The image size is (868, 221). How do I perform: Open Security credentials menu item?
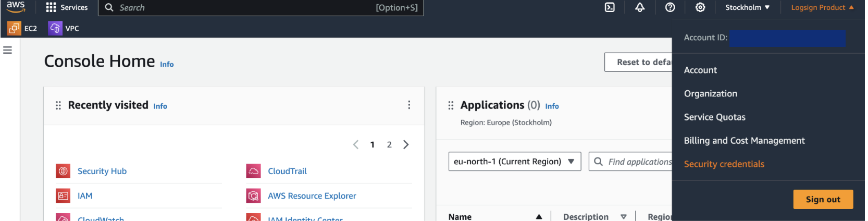(724, 164)
